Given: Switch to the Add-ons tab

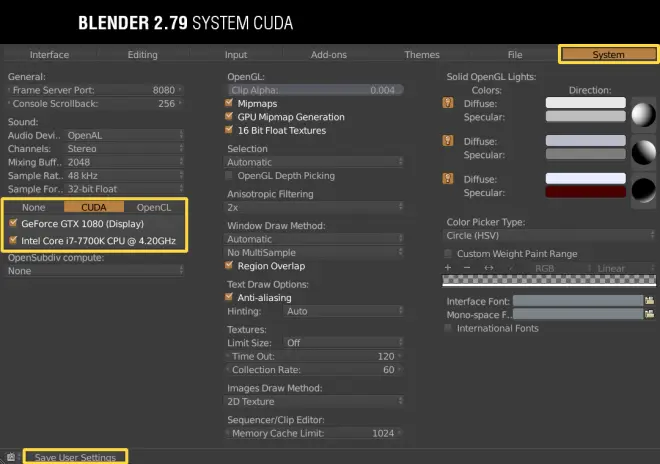Looking at the screenshot, I should [329, 55].
